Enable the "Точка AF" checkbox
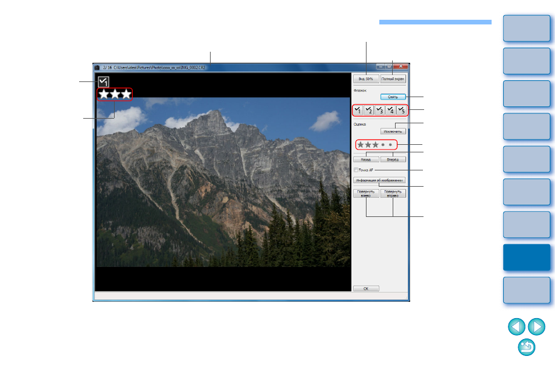This screenshot has height=392, width=555. (356, 170)
